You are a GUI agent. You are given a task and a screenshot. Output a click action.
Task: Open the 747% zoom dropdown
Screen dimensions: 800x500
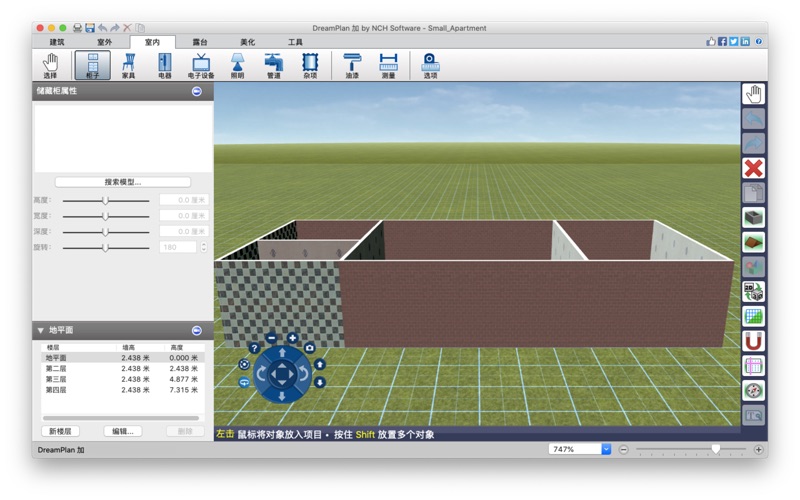coord(606,449)
